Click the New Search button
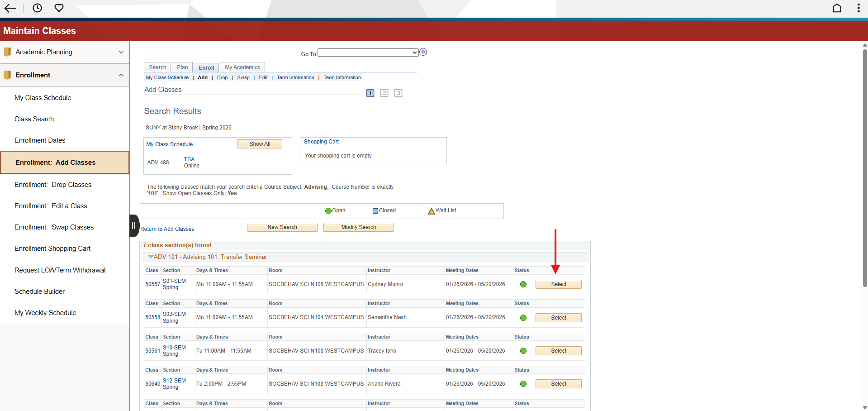The width and height of the screenshot is (868, 411). click(282, 227)
